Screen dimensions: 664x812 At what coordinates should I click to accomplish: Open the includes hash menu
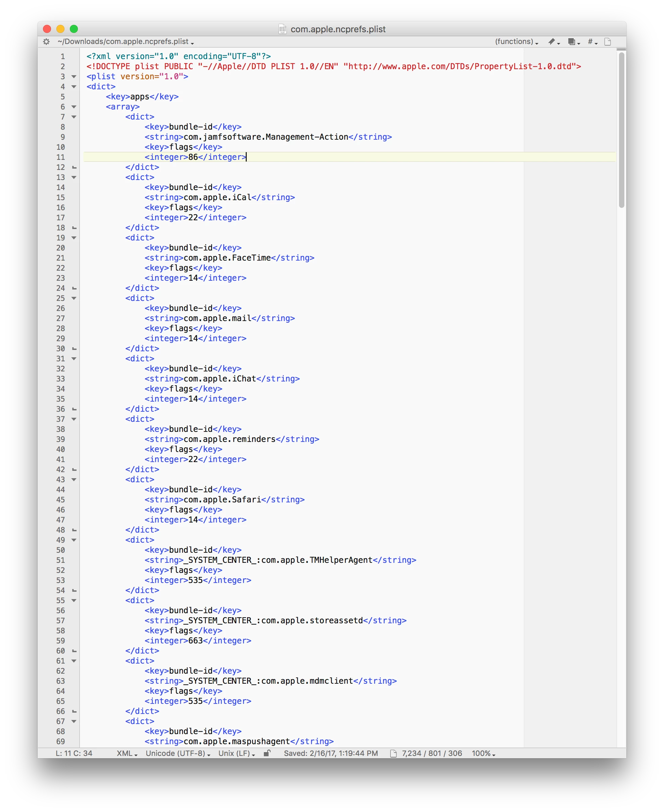pyautogui.click(x=592, y=42)
